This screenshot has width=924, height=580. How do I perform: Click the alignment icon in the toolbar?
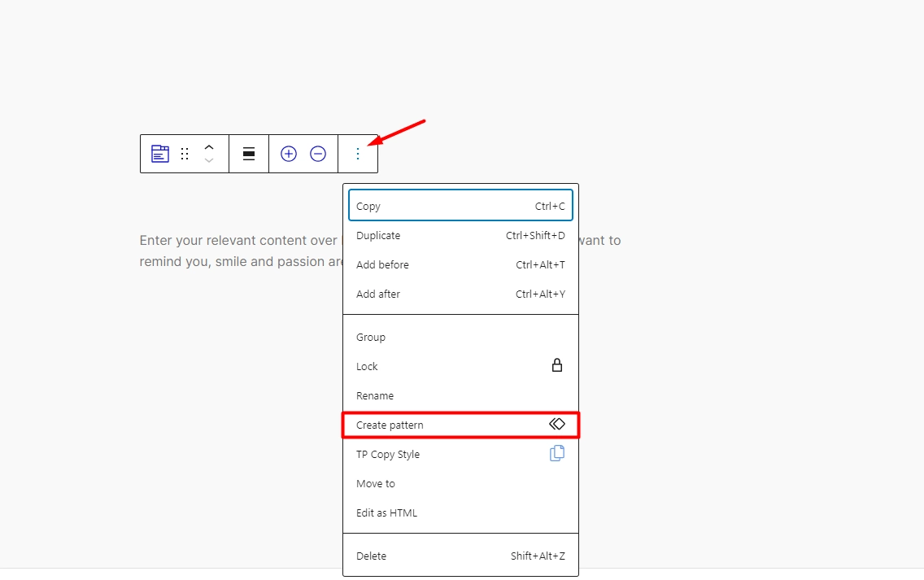pos(249,153)
